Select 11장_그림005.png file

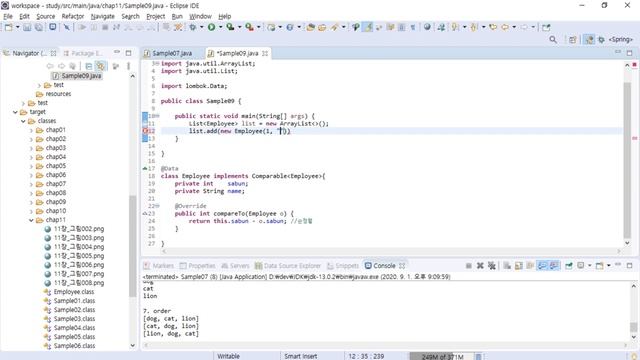pos(79,256)
